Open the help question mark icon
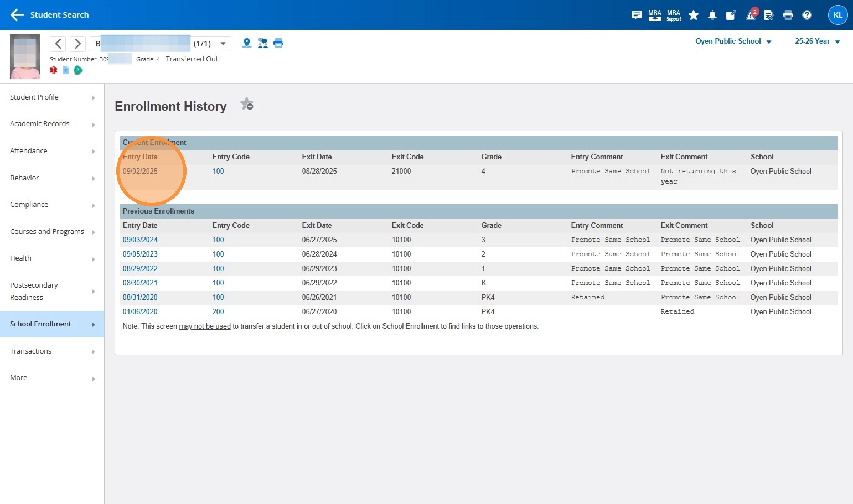Viewport: 853px width, 504px height. tap(807, 15)
